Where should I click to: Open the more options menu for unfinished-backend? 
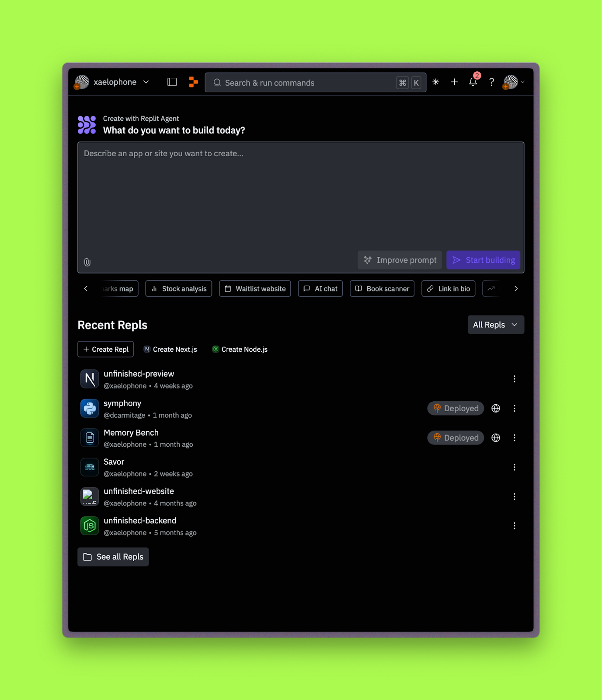(x=514, y=526)
